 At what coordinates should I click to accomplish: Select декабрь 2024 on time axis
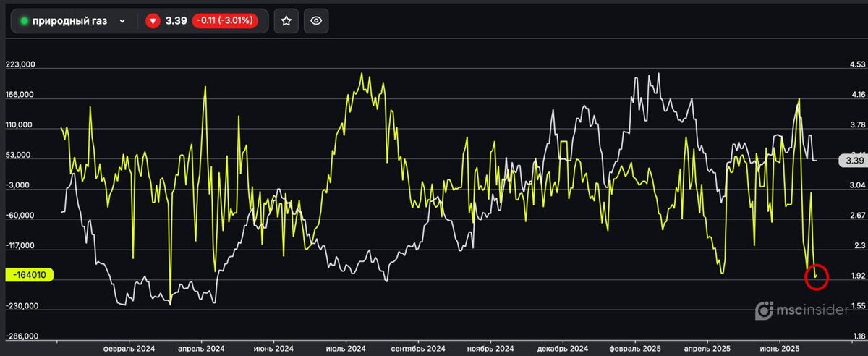[563, 348]
